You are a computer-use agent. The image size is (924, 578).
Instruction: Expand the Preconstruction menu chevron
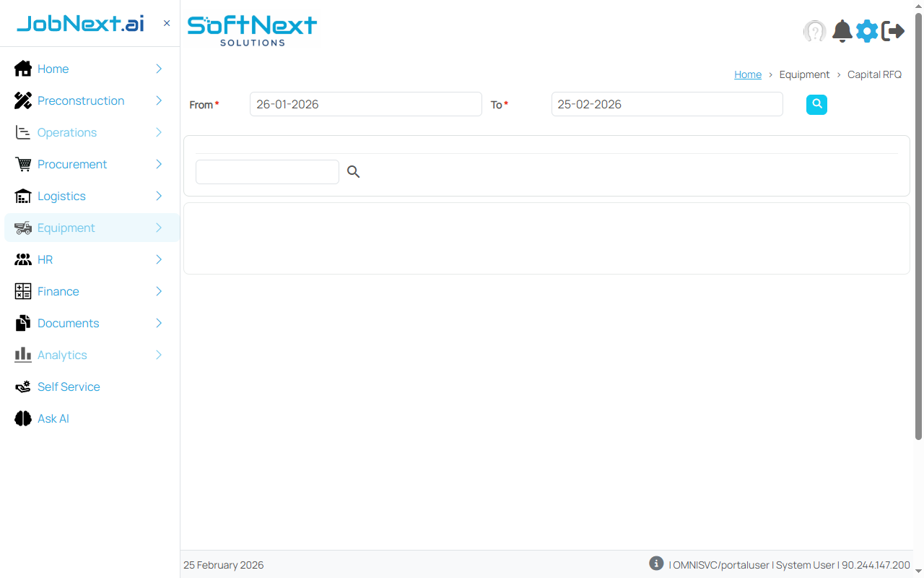159,100
